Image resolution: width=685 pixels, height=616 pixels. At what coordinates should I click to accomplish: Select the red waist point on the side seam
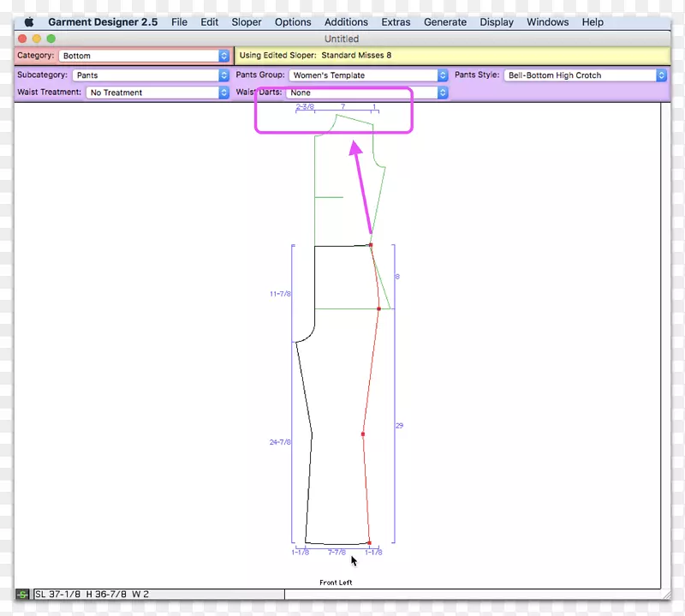(370, 246)
